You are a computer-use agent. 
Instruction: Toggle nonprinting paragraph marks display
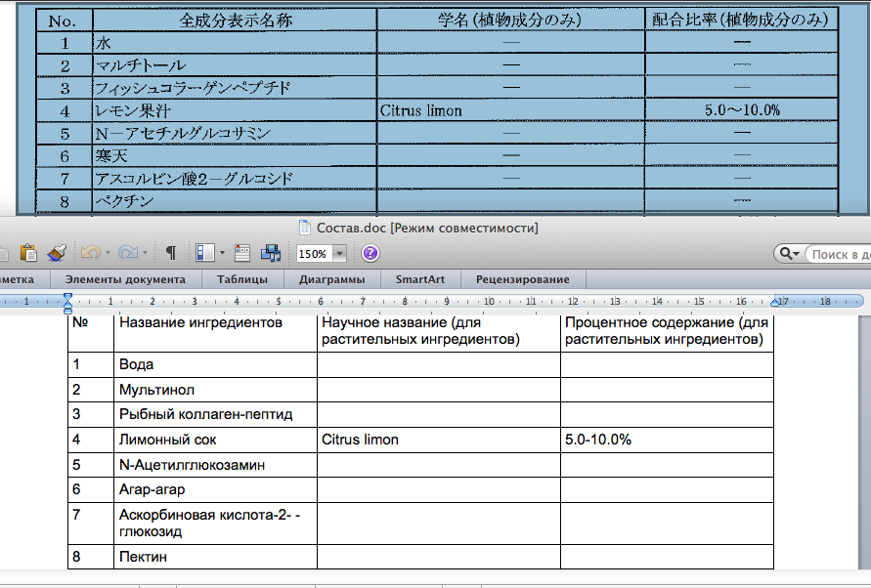[x=171, y=253]
